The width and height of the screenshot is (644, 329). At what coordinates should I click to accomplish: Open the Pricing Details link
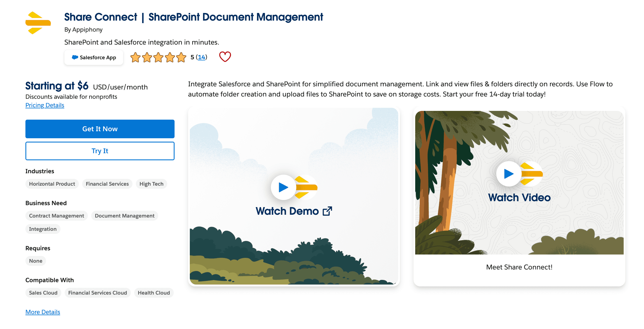[x=45, y=105]
